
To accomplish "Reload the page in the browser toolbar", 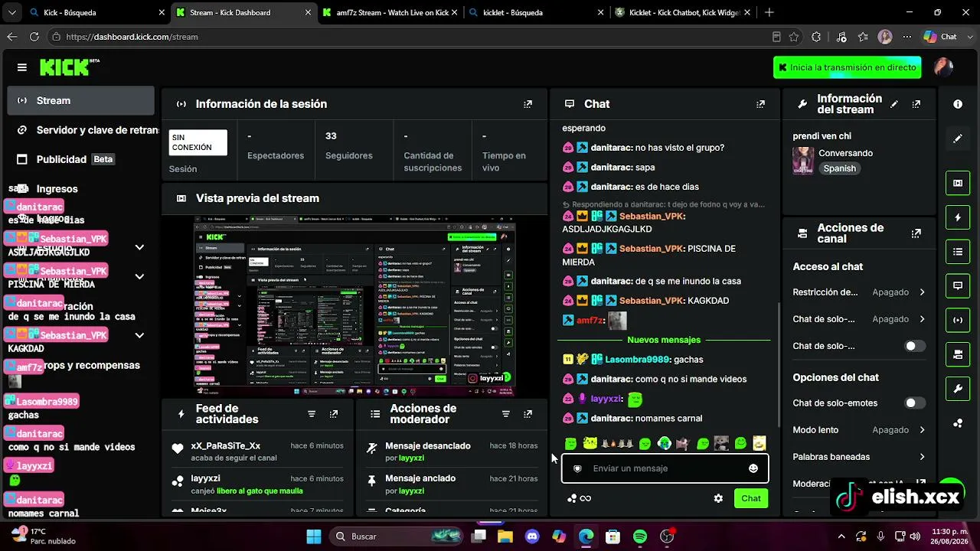I will 34,37.
